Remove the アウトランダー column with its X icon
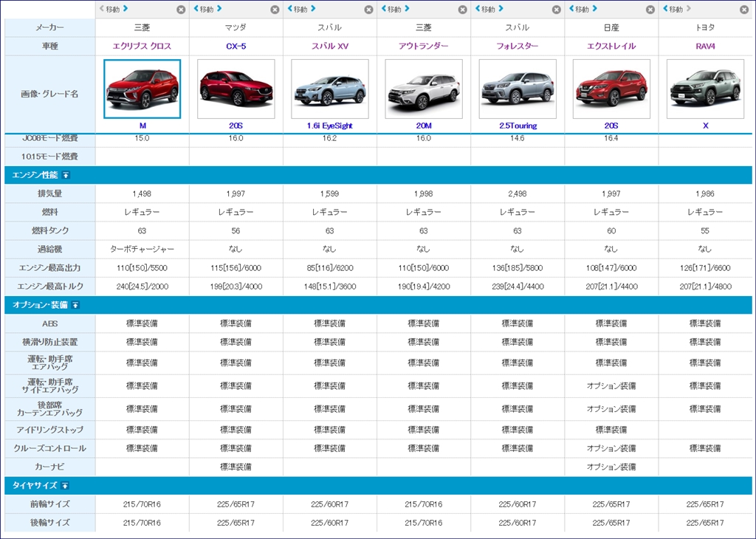Viewport: 756px width, 539px height. click(x=462, y=10)
